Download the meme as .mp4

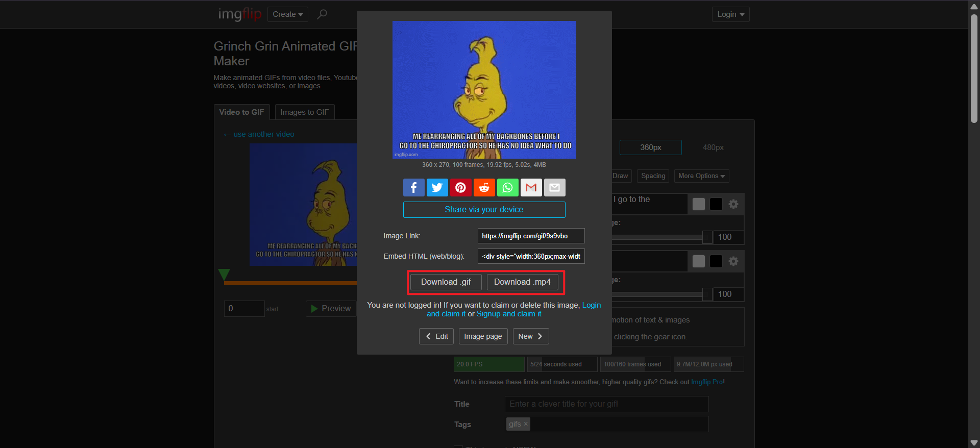(522, 282)
